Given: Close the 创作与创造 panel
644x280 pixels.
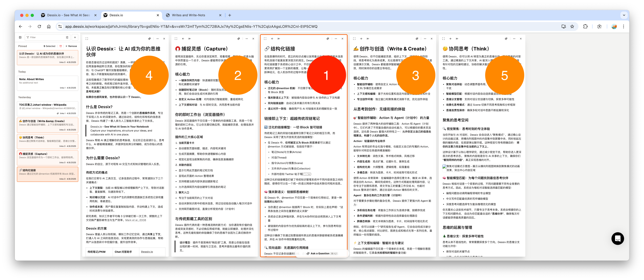Looking at the screenshot, I should 432,39.
